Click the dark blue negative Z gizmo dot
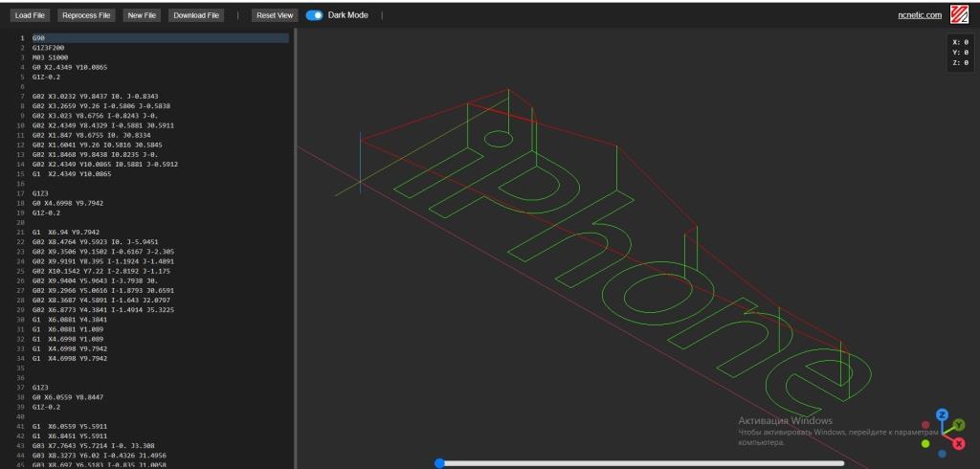The image size is (980, 469). 943,453
